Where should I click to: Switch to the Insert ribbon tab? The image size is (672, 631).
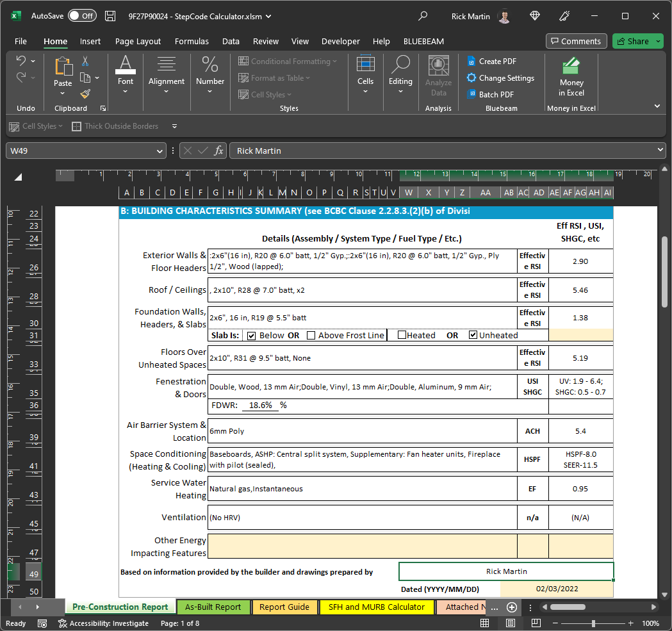tap(90, 41)
